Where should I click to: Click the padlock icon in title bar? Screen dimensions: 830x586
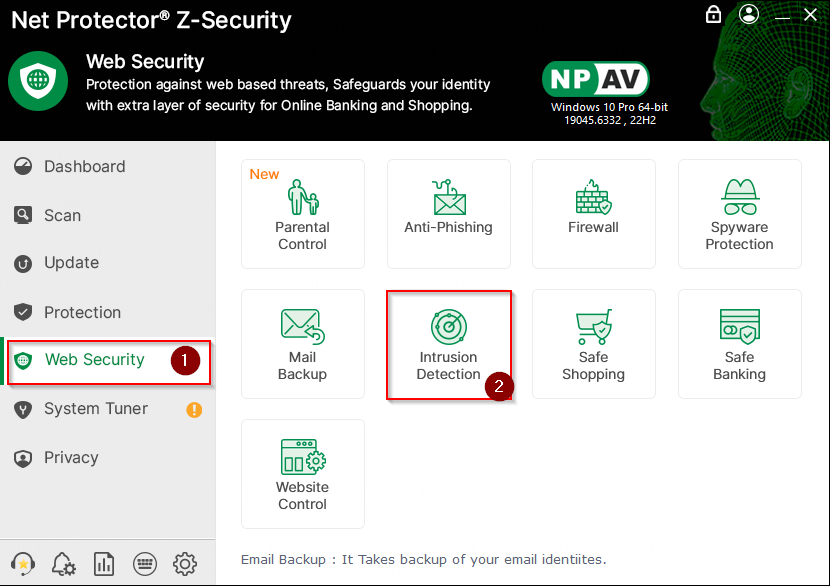[x=713, y=14]
